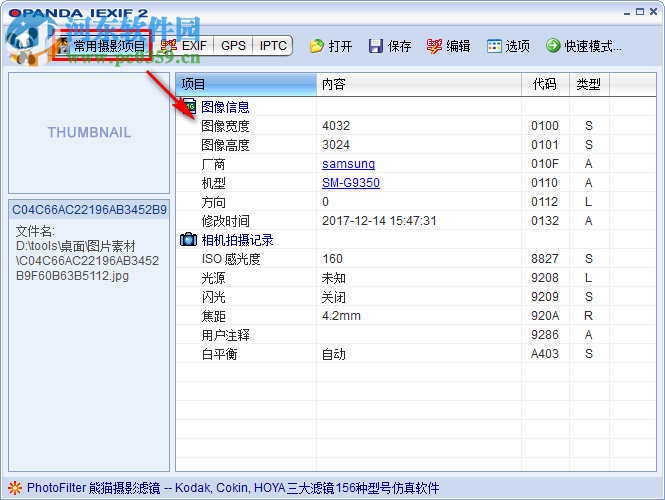Open the EXIF tab
The height and width of the screenshot is (500, 665).
pos(183,45)
